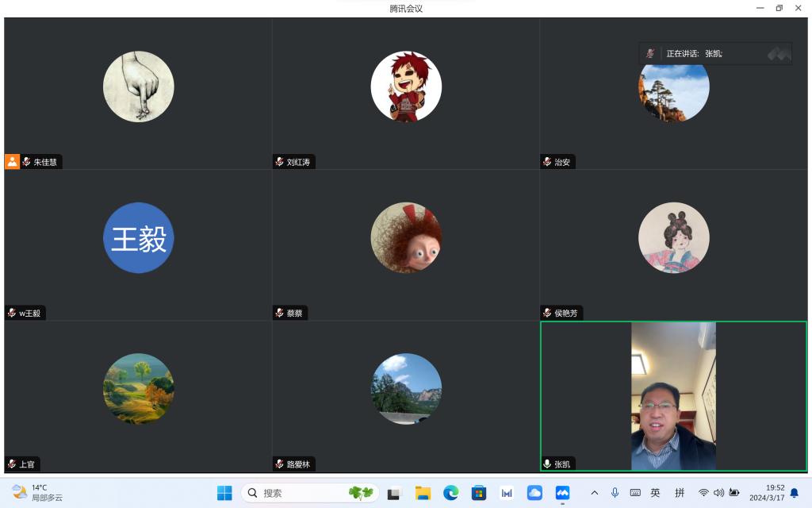The width and height of the screenshot is (812, 508).
Task: Open Microsoft Edge from the taskbar
Action: point(450,493)
